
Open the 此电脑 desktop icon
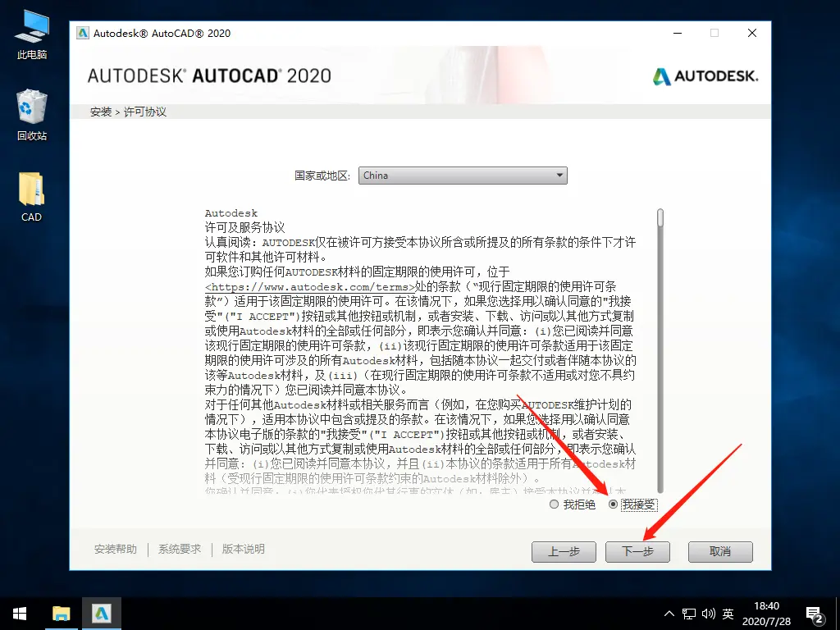click(32, 34)
